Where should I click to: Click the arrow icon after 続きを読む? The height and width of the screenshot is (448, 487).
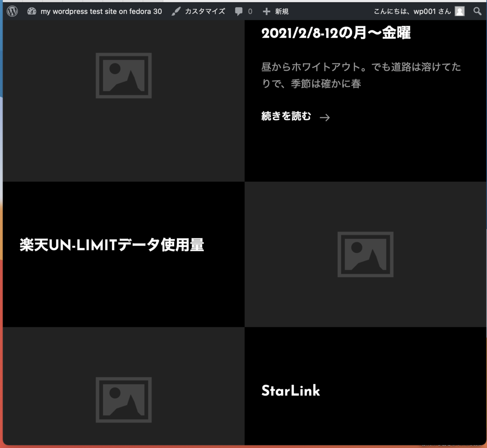click(x=325, y=117)
